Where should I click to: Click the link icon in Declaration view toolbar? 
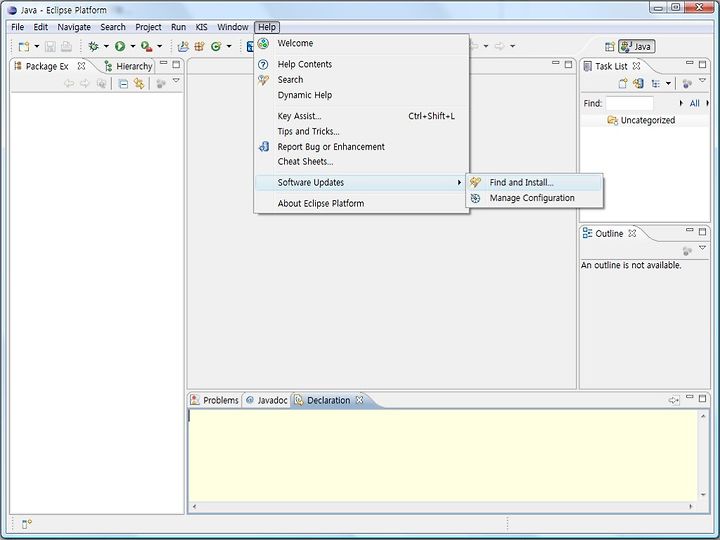(x=673, y=400)
